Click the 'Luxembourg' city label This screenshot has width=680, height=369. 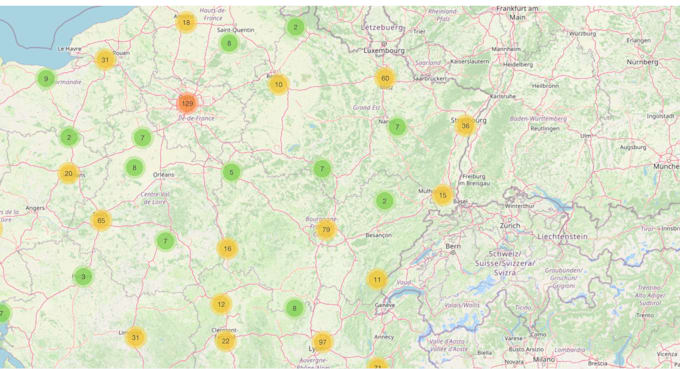click(384, 51)
